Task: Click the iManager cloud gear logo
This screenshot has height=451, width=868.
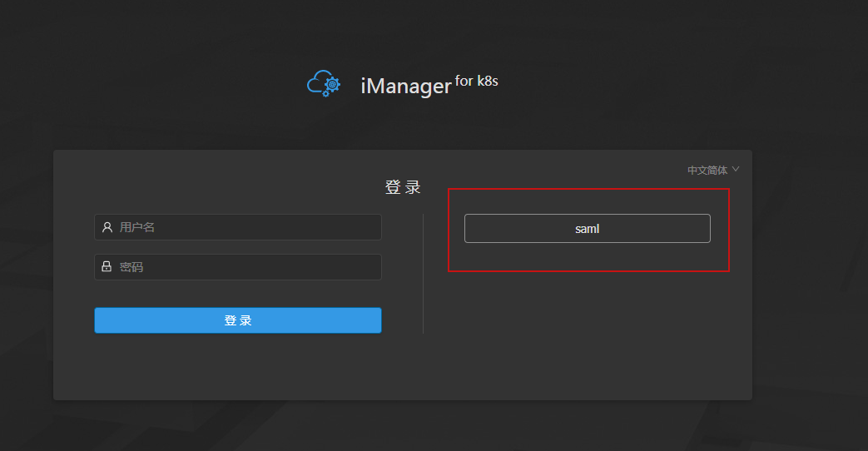Action: pos(324,83)
